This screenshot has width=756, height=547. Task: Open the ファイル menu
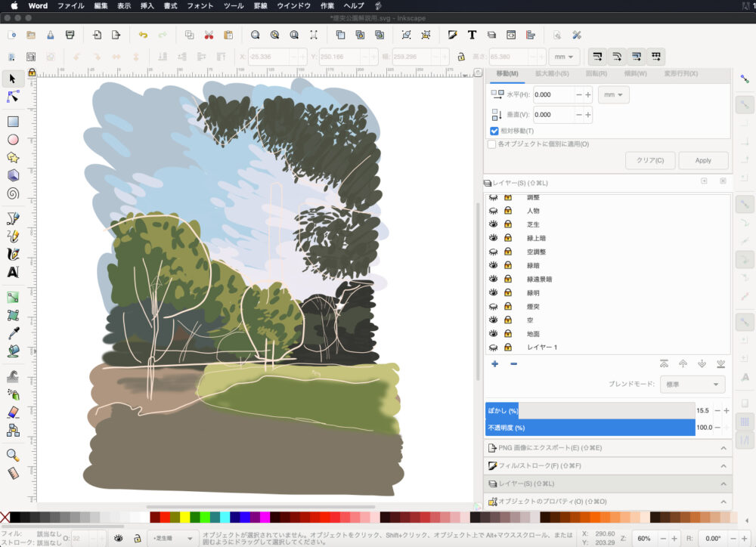[x=71, y=5]
